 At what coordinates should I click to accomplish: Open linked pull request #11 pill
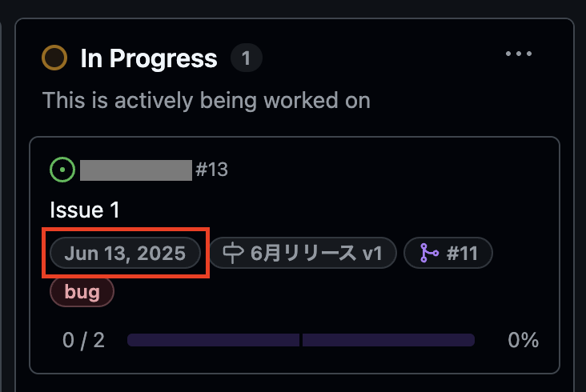click(448, 253)
